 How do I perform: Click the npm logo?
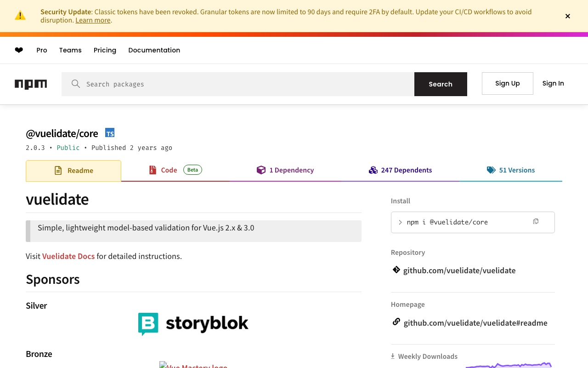[31, 84]
